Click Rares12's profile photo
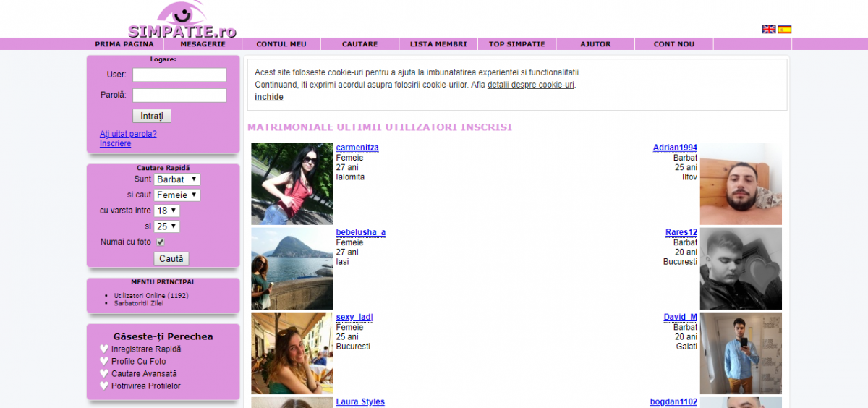The width and height of the screenshot is (868, 408). point(741,268)
